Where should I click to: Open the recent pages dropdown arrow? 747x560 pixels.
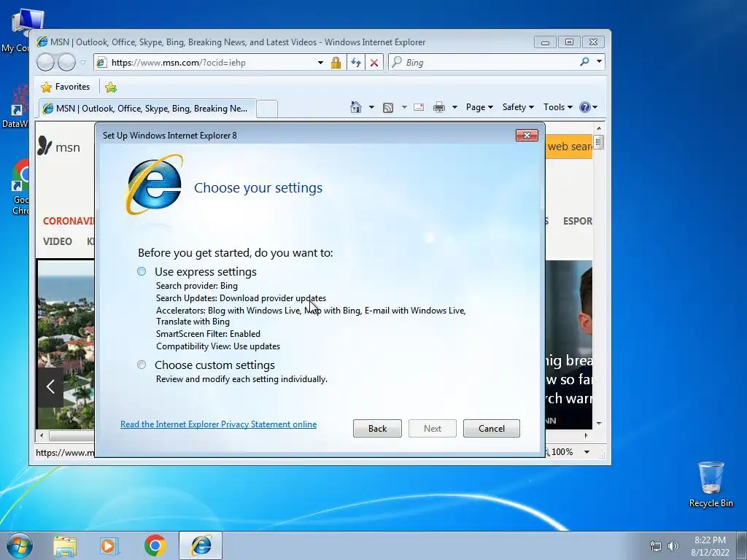coord(83,63)
